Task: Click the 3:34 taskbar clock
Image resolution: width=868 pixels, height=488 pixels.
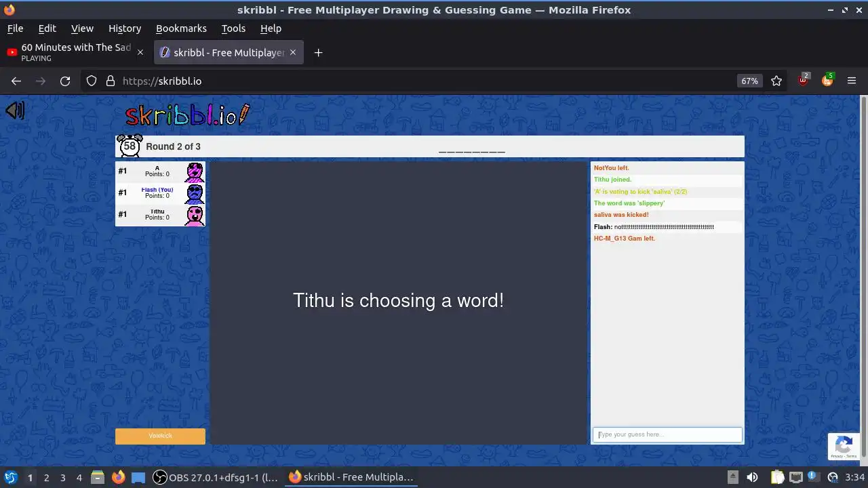Action: [854, 477]
